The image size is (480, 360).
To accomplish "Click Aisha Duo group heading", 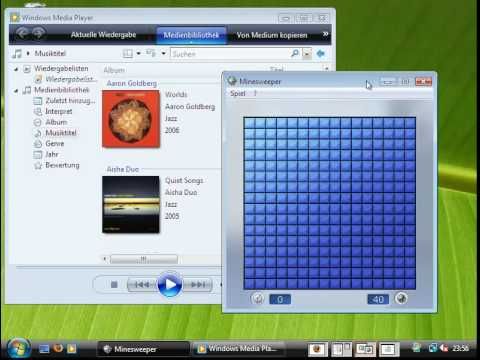I will tap(123, 169).
